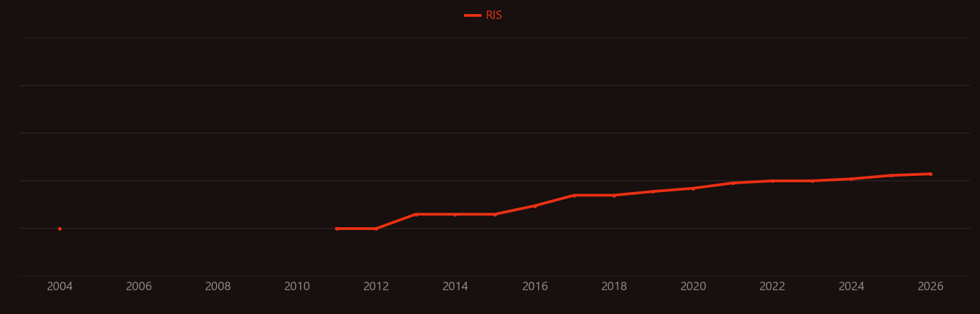980x314 pixels.
Task: Select the isolated 2004 data point
Action: 59,228
